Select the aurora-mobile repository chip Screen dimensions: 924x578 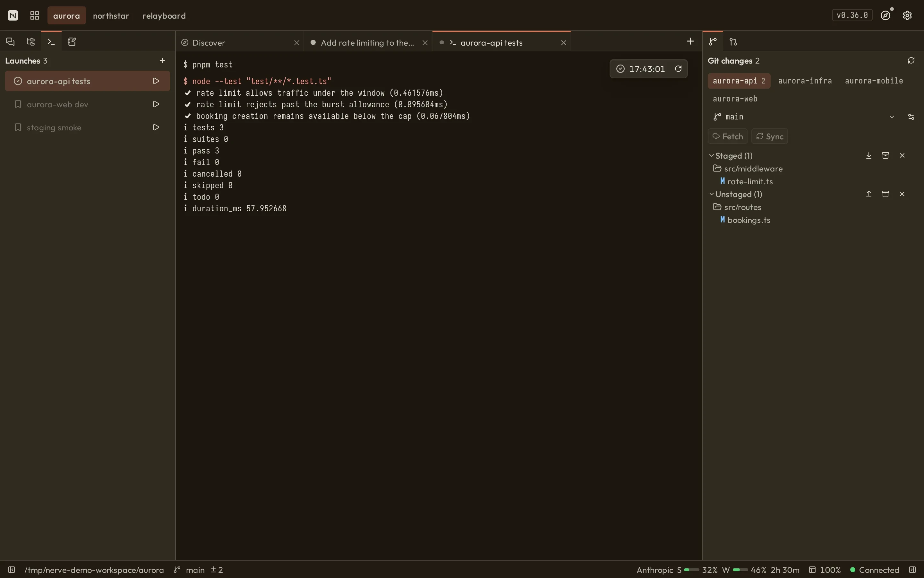(874, 81)
